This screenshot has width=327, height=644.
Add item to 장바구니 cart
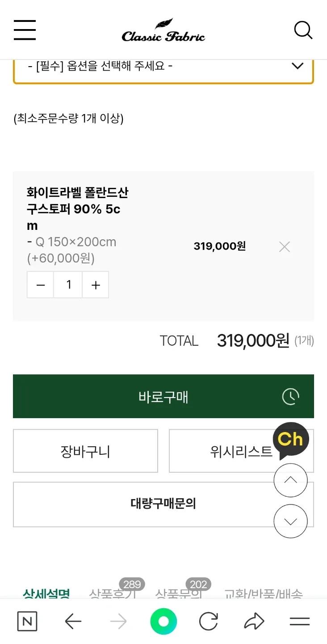[85, 451]
